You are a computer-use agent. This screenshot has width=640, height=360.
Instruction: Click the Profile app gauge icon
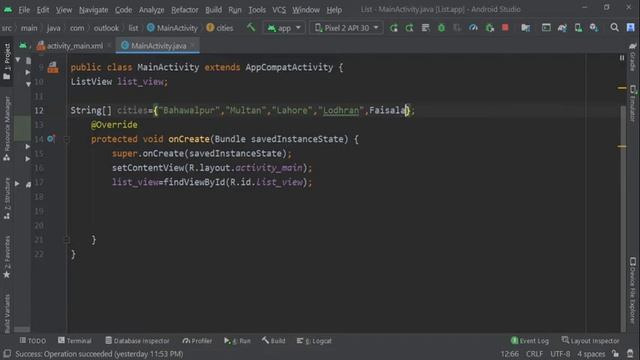[x=473, y=28]
